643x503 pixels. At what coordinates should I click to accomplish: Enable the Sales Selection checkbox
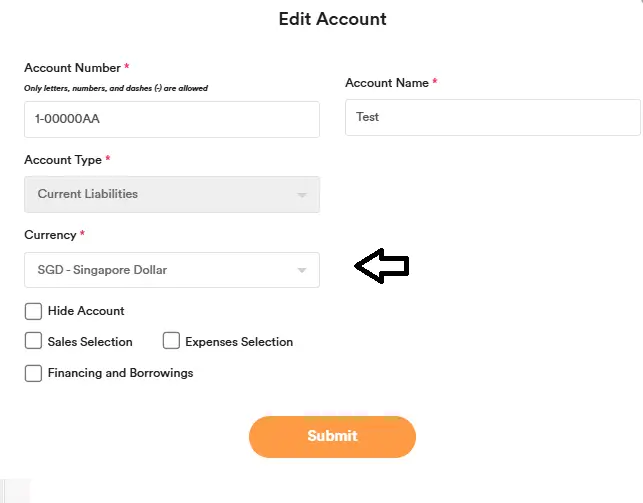[x=33, y=341]
